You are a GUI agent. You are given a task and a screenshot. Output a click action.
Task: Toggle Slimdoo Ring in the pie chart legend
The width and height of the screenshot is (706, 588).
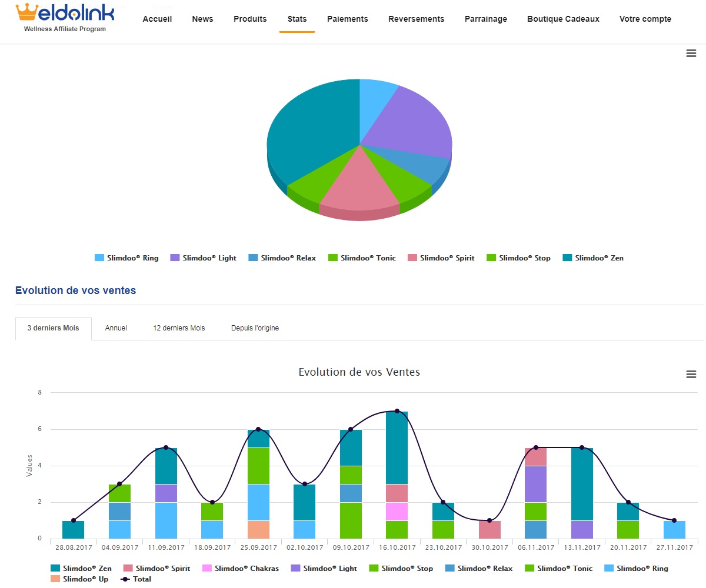coord(126,258)
